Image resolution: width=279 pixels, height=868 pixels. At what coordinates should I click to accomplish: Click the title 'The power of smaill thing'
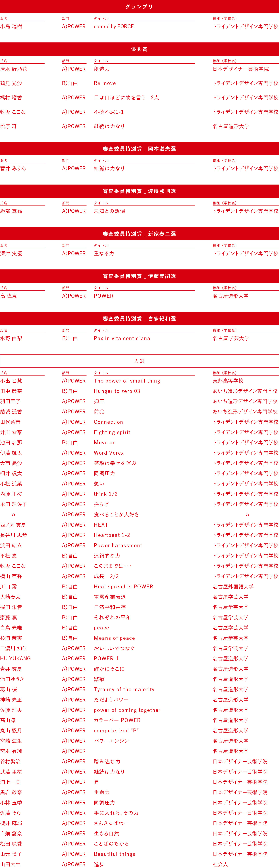[x=127, y=381]
